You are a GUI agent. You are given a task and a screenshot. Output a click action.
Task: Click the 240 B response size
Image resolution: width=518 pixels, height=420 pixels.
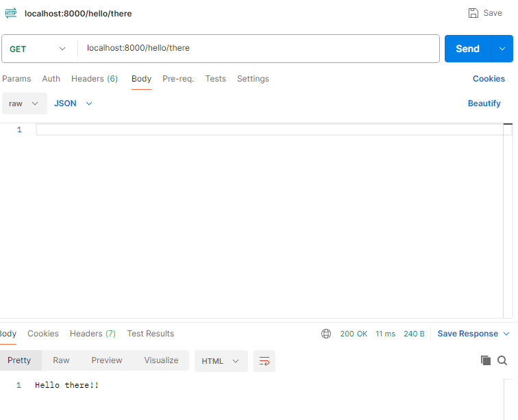point(414,334)
